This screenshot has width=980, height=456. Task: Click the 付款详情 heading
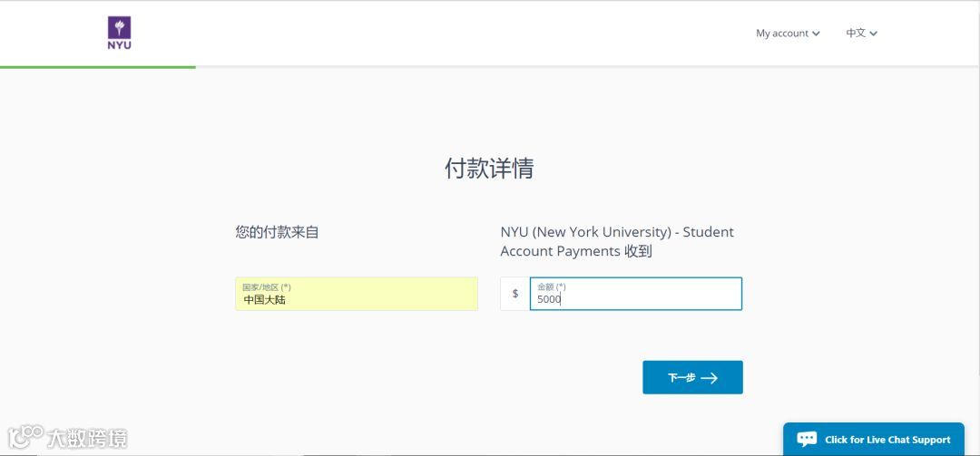(x=489, y=169)
